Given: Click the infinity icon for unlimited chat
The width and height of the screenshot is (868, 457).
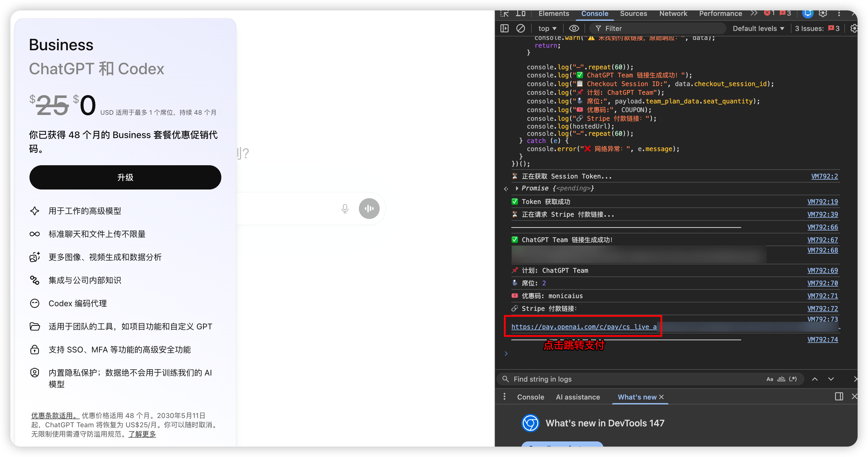Looking at the screenshot, I should pos(35,234).
